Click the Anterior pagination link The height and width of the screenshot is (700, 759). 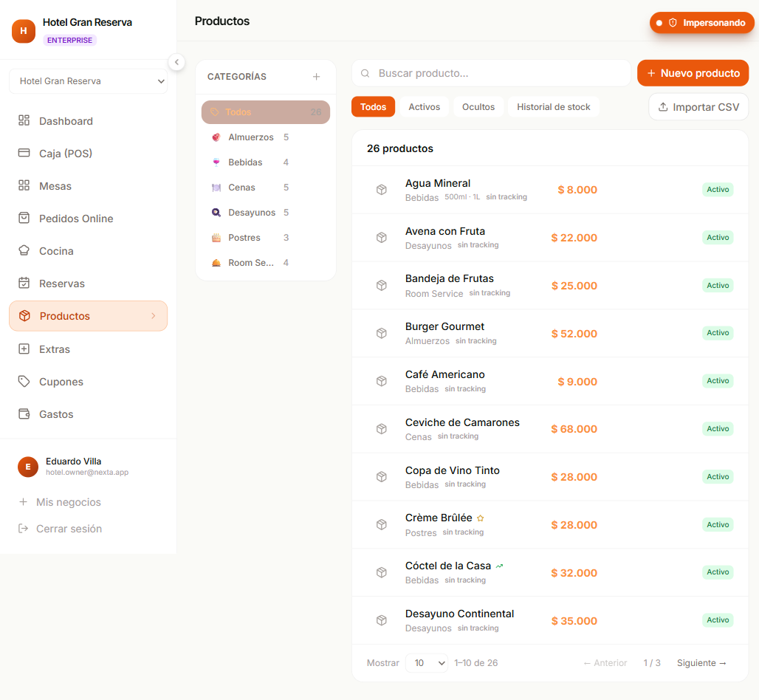point(605,663)
